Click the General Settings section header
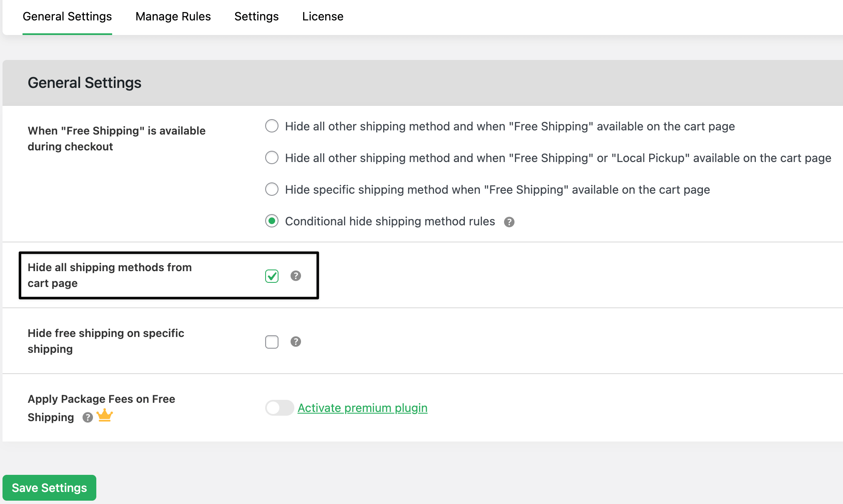 pos(85,82)
